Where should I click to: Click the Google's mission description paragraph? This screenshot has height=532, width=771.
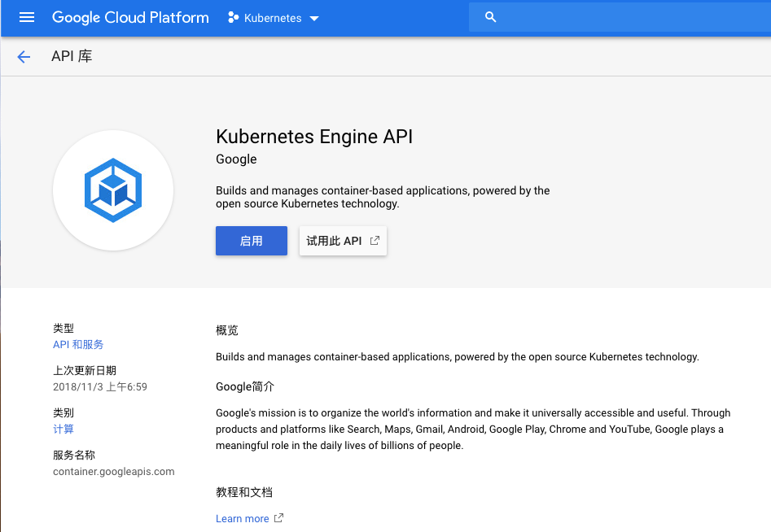(x=473, y=429)
